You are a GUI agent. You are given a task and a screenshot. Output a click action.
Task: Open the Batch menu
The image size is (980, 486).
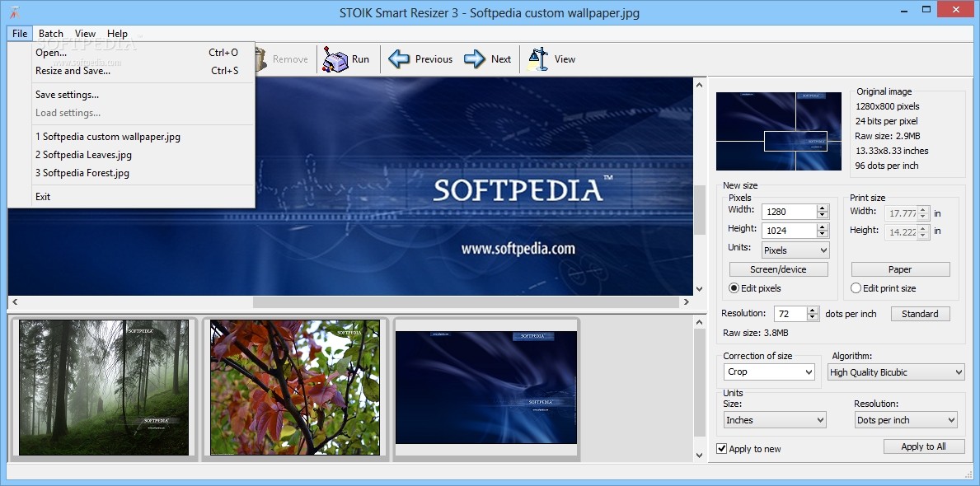point(50,34)
